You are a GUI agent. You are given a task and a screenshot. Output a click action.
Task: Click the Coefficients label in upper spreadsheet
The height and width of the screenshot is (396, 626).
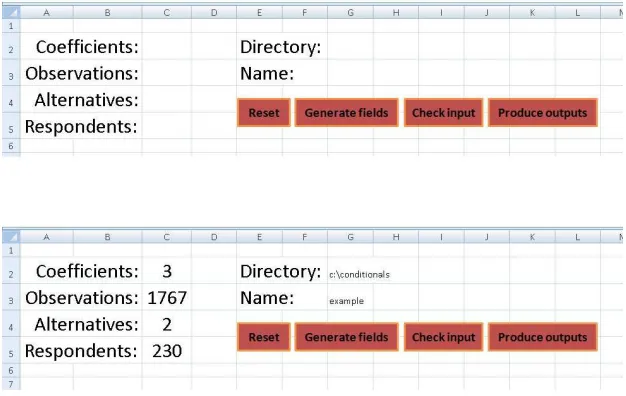87,47
